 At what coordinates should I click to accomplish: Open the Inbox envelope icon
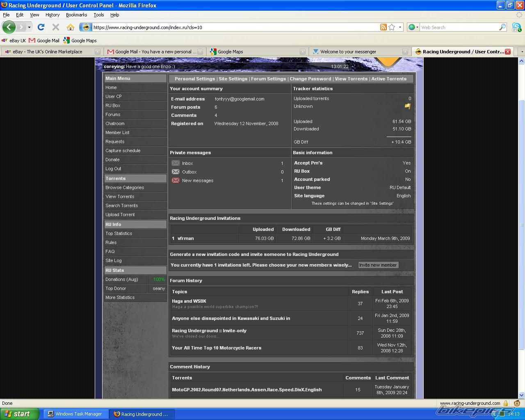[176, 163]
